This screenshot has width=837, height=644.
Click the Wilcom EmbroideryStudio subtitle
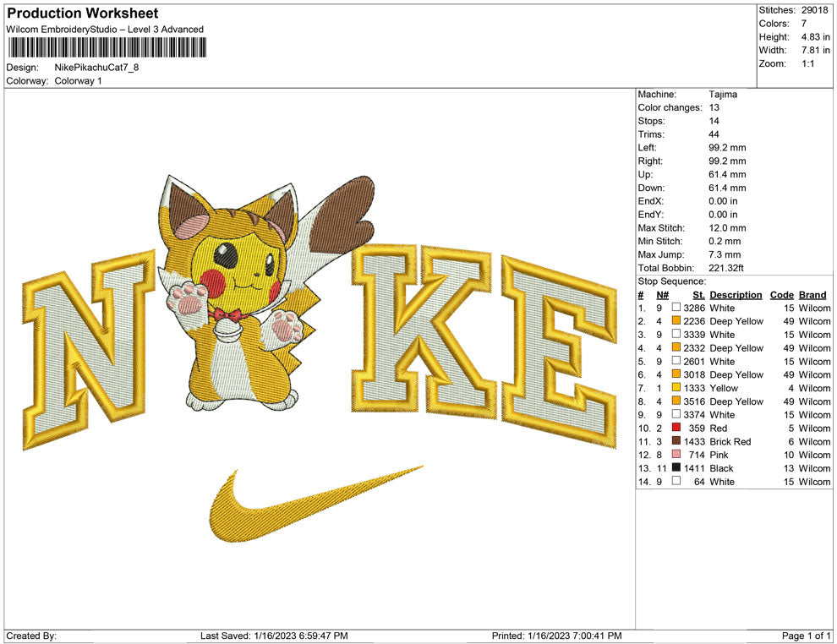pyautogui.click(x=105, y=30)
